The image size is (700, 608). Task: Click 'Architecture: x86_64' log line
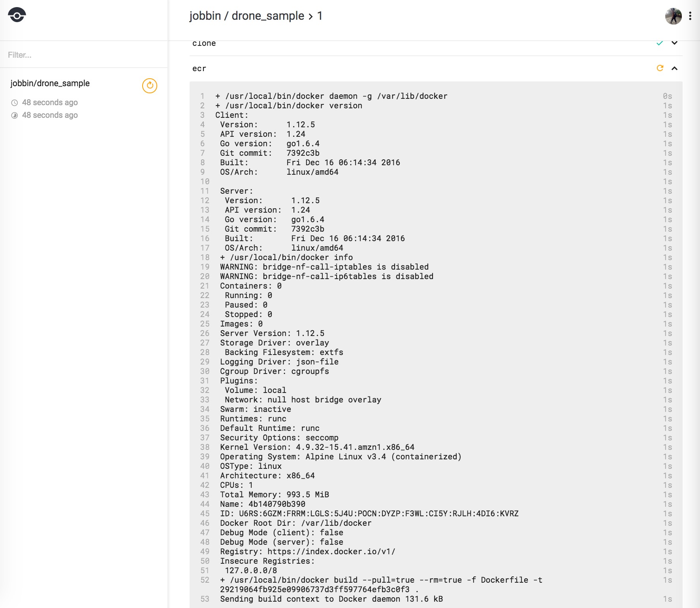coord(267,476)
